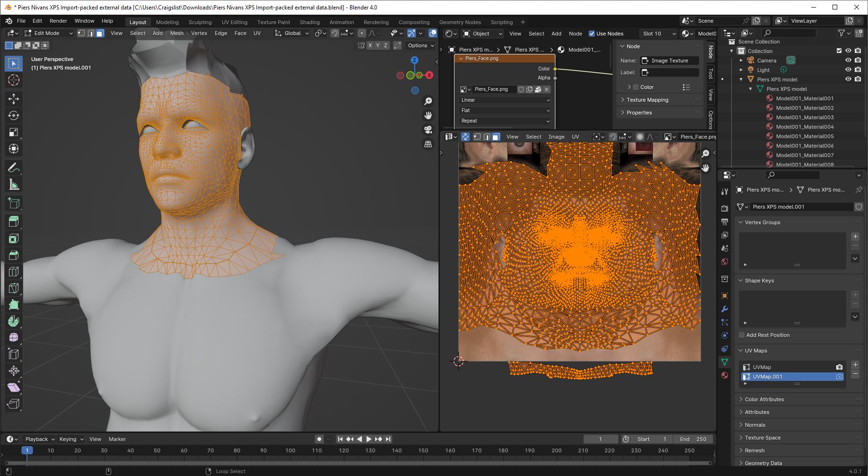Viewport: 868px width, 476px height.
Task: Select the Shear tool
Action: point(14,388)
